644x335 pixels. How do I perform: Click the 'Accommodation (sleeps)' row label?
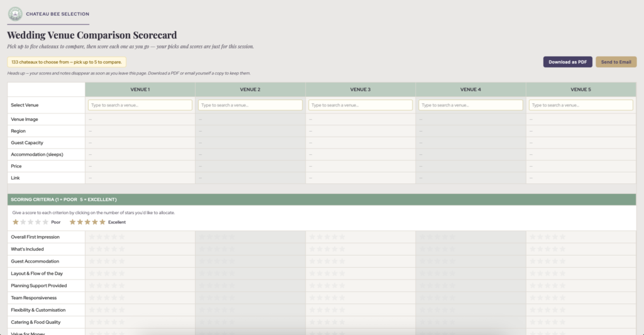pos(37,154)
